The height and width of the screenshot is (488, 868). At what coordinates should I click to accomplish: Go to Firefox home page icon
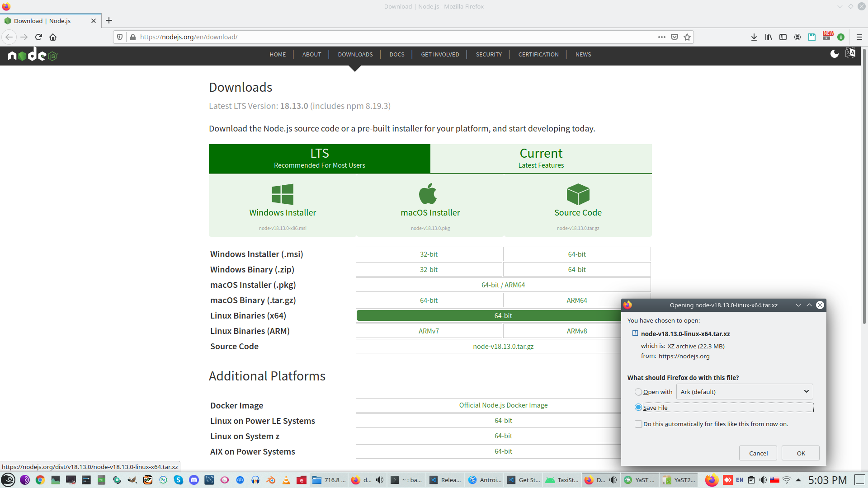[x=53, y=37]
